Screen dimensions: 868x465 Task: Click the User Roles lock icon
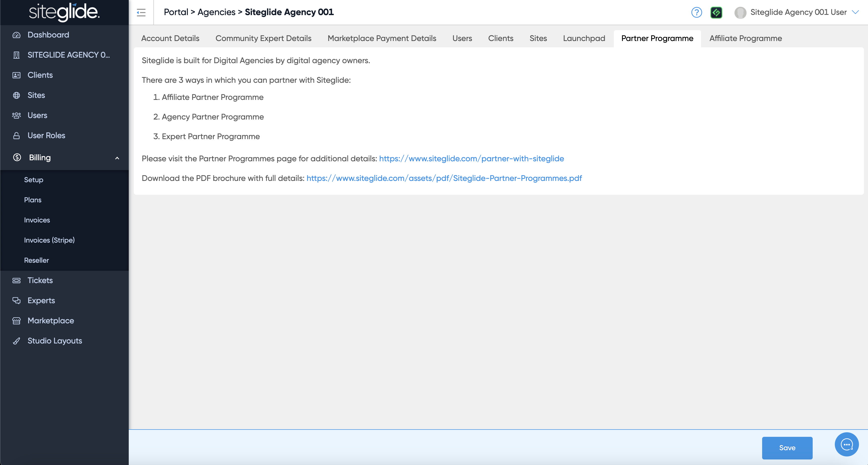click(x=16, y=136)
